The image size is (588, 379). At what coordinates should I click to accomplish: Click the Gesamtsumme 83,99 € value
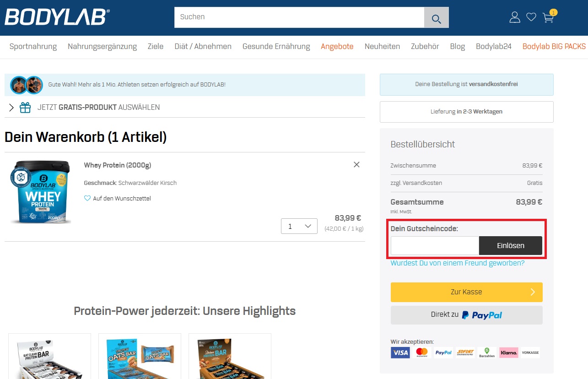pos(529,202)
